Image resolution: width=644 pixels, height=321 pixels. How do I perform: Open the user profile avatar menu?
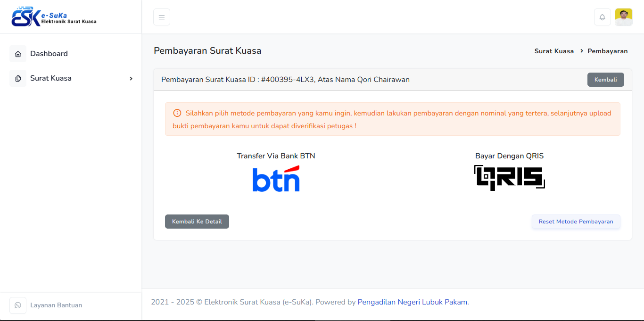623,17
